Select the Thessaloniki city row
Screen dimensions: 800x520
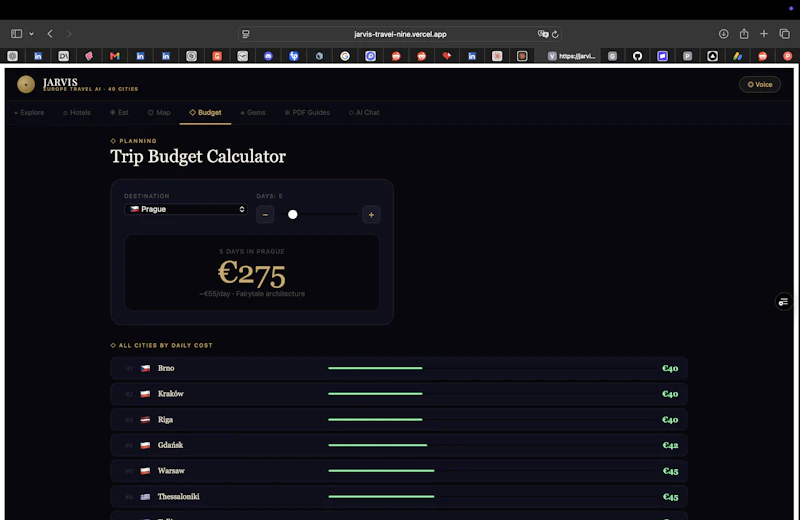pos(399,497)
